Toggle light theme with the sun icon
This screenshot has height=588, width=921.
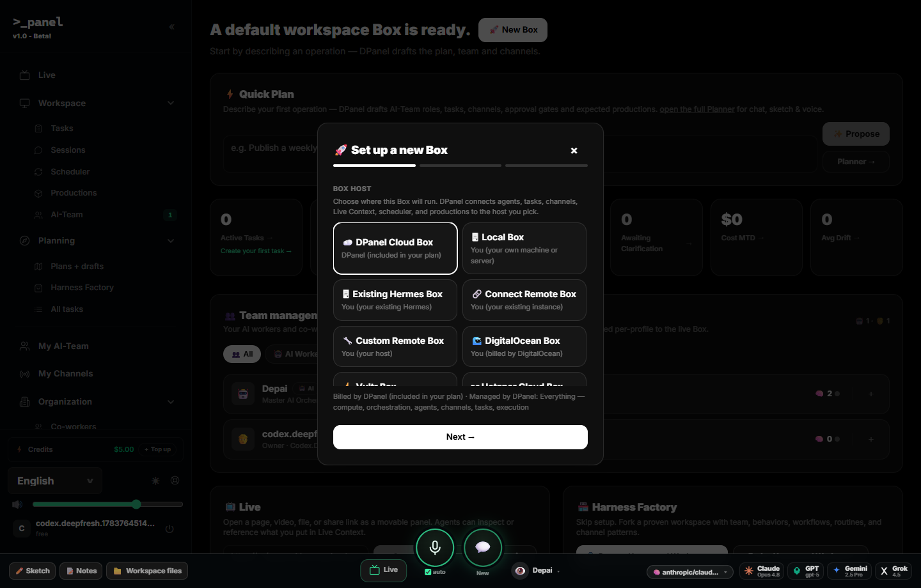pyautogui.click(x=155, y=481)
